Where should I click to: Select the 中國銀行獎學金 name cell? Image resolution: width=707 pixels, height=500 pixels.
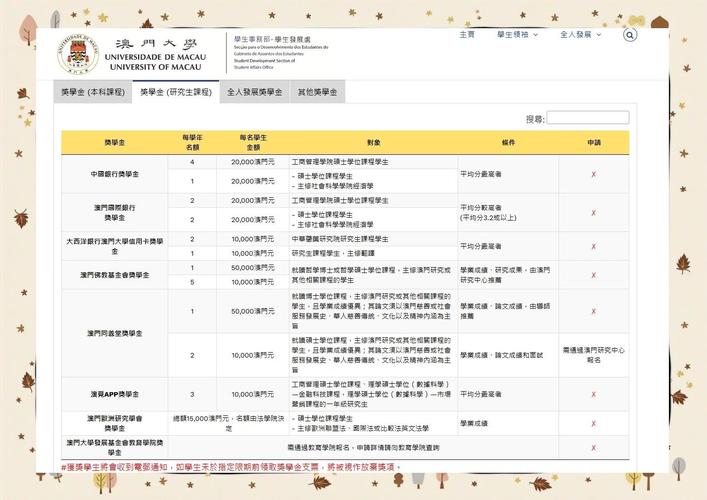click(x=115, y=174)
